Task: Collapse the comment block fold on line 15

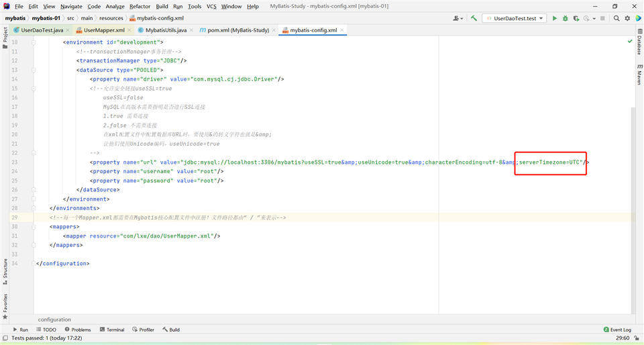Action: click(34, 89)
